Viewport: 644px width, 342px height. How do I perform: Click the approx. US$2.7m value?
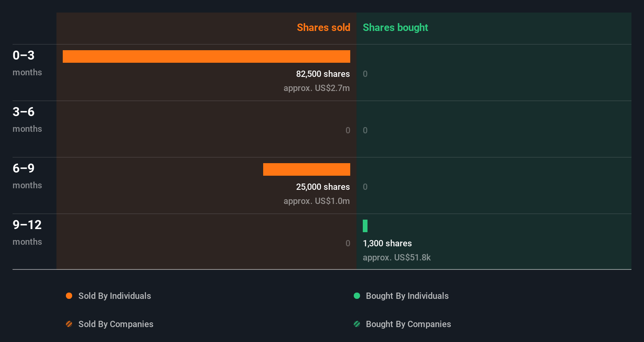point(317,88)
